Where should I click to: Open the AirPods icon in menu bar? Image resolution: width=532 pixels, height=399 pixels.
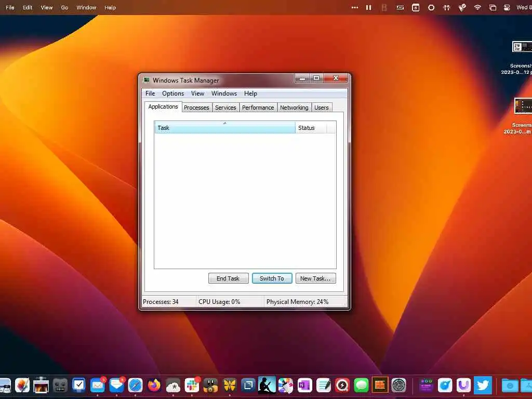(x=446, y=7)
